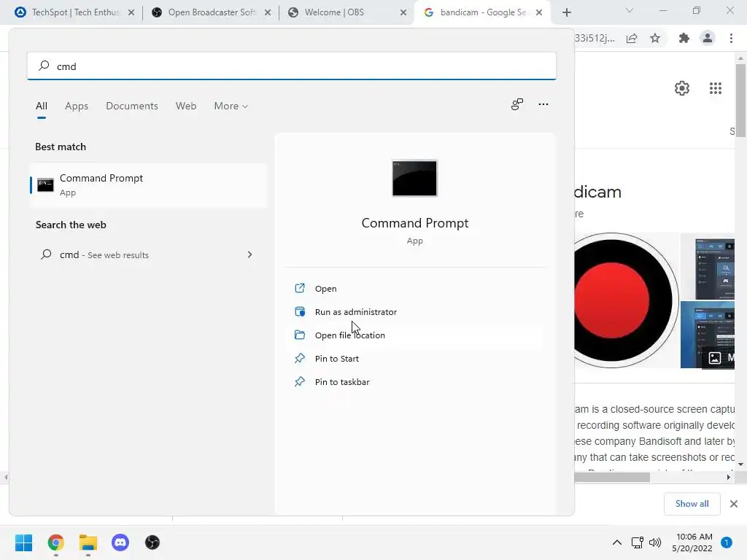Choose Open file location
The image size is (747, 560).
tap(414, 335)
